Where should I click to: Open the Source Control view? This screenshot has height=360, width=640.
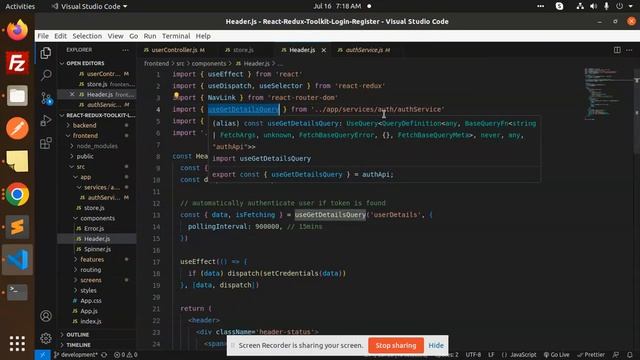pyautogui.click(x=46, y=98)
